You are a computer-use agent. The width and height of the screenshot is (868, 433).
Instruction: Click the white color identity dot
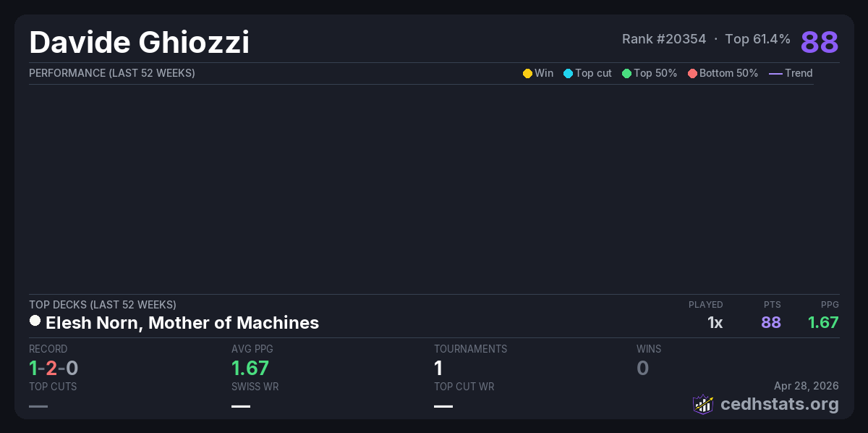pos(35,321)
